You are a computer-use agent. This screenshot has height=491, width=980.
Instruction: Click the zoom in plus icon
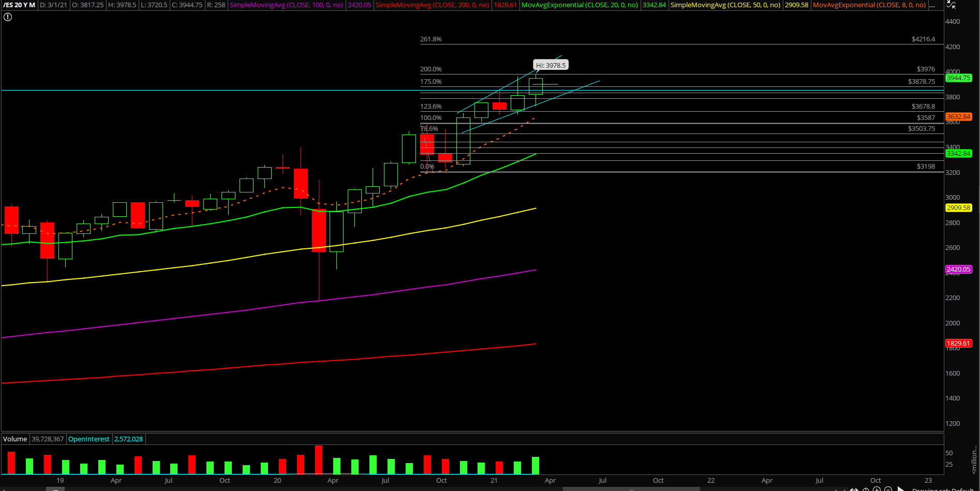click(877, 489)
